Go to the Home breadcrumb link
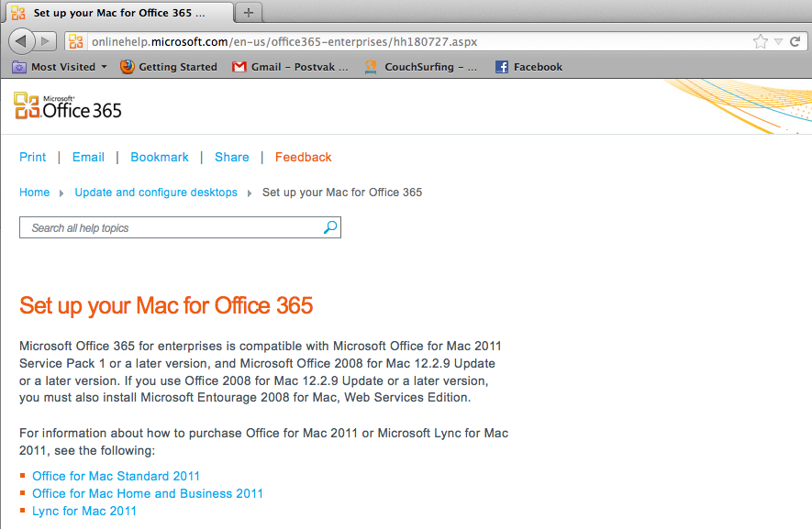This screenshot has width=812, height=529. (35, 192)
